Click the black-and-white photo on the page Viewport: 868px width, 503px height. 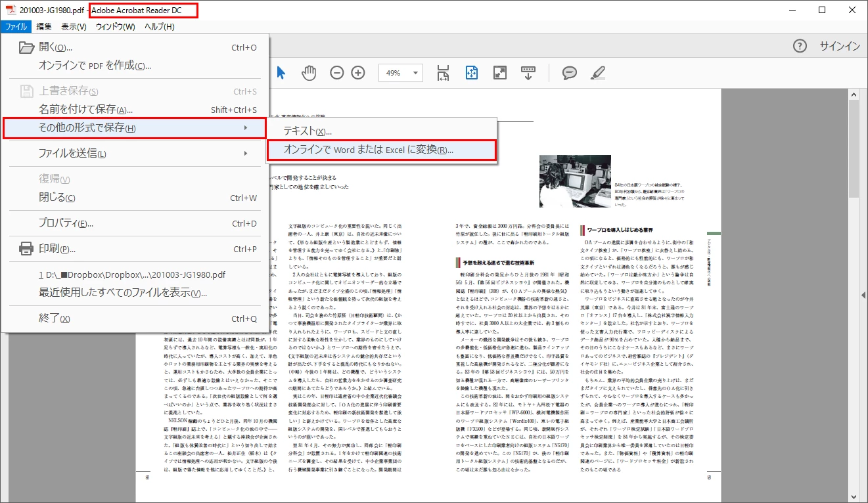[575, 181]
